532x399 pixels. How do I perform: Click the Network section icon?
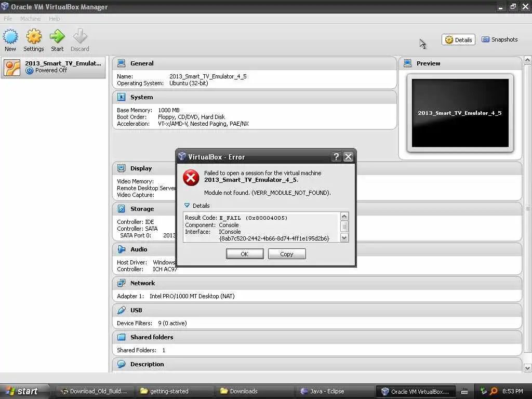coord(121,283)
